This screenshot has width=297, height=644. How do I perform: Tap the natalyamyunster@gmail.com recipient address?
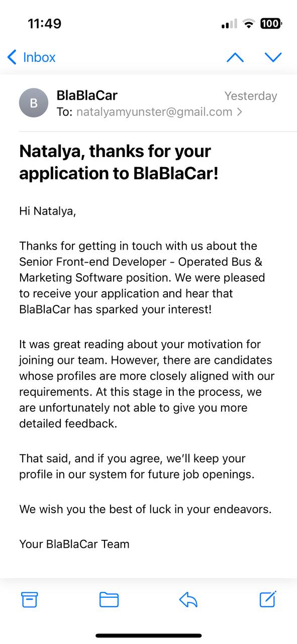pyautogui.click(x=154, y=112)
